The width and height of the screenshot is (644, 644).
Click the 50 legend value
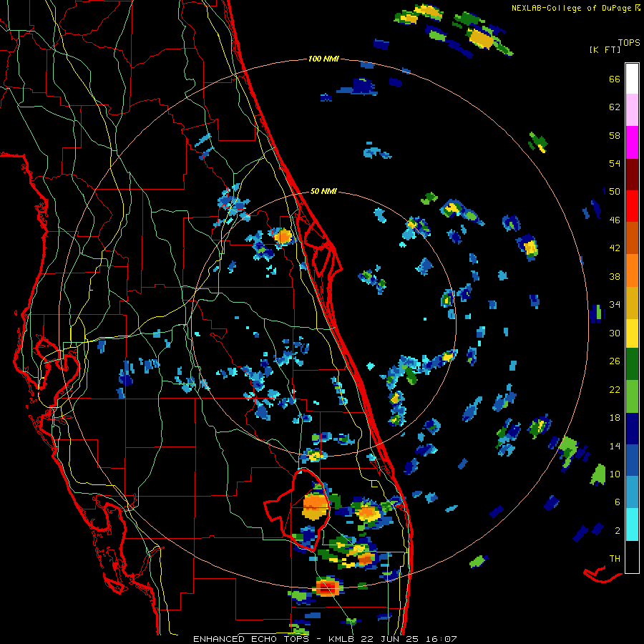tap(615, 192)
